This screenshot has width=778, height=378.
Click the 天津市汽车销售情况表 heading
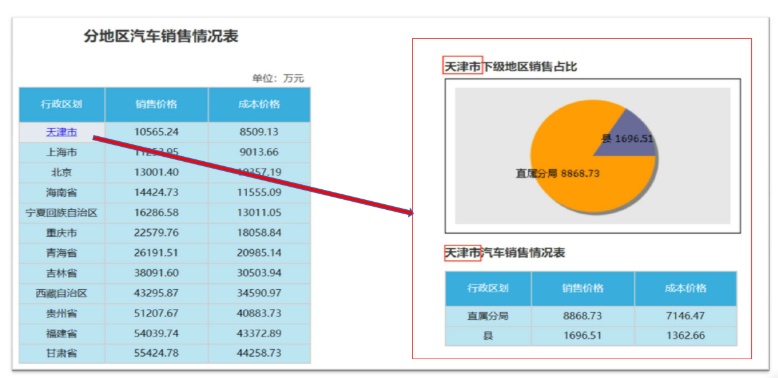tap(504, 253)
